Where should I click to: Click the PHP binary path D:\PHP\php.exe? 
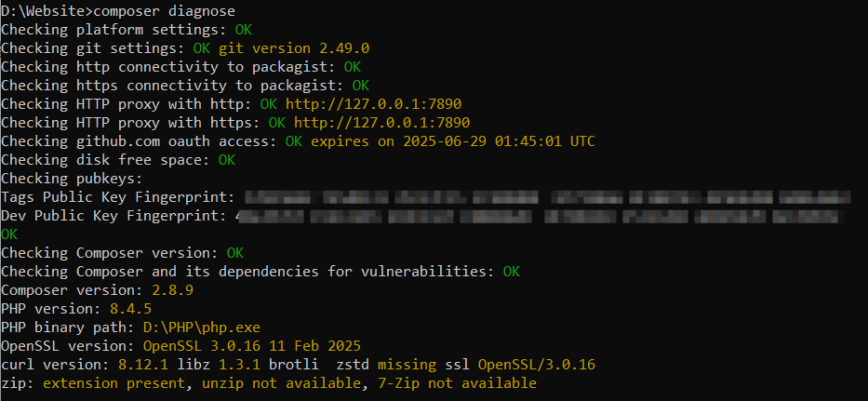[202, 327]
